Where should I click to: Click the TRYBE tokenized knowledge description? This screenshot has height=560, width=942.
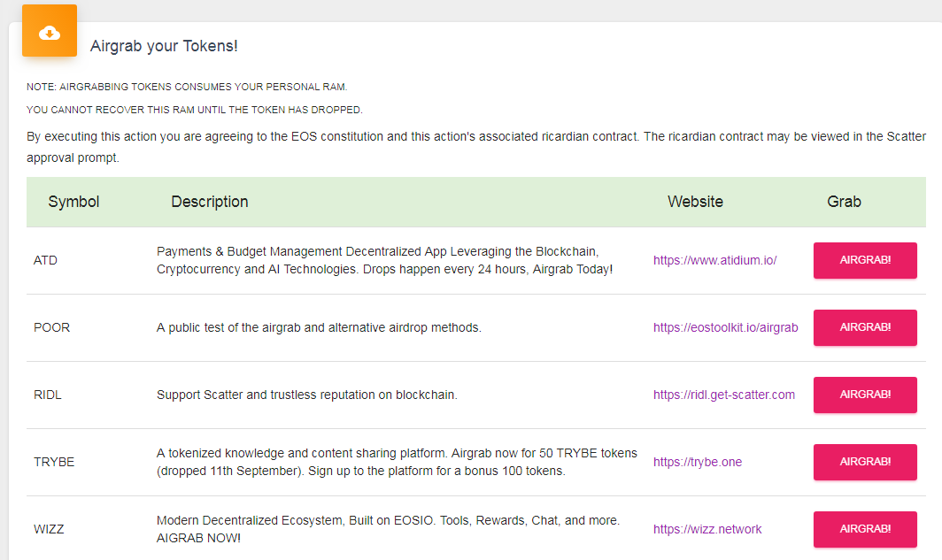pyautogui.click(x=397, y=462)
